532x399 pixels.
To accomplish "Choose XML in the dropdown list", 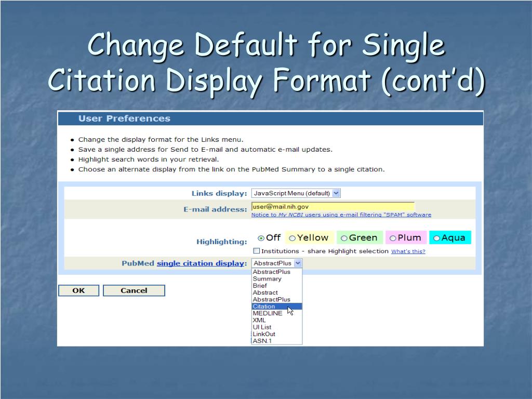I will (277, 320).
